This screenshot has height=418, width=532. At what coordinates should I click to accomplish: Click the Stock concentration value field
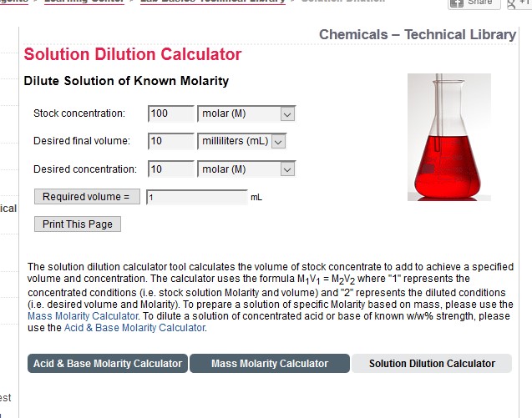pyautogui.click(x=171, y=113)
